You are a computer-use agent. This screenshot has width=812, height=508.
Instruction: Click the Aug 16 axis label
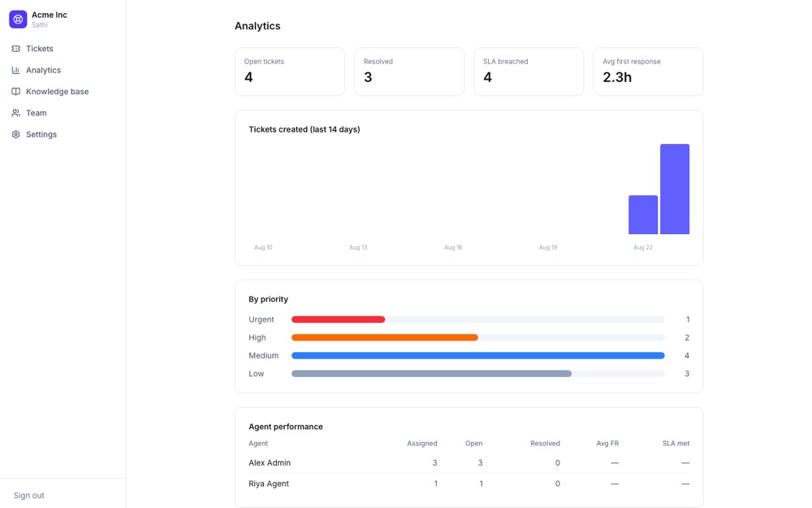[x=453, y=248]
